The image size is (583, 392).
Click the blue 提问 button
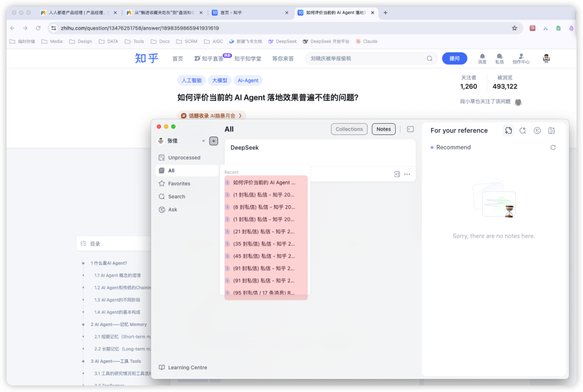coord(455,58)
